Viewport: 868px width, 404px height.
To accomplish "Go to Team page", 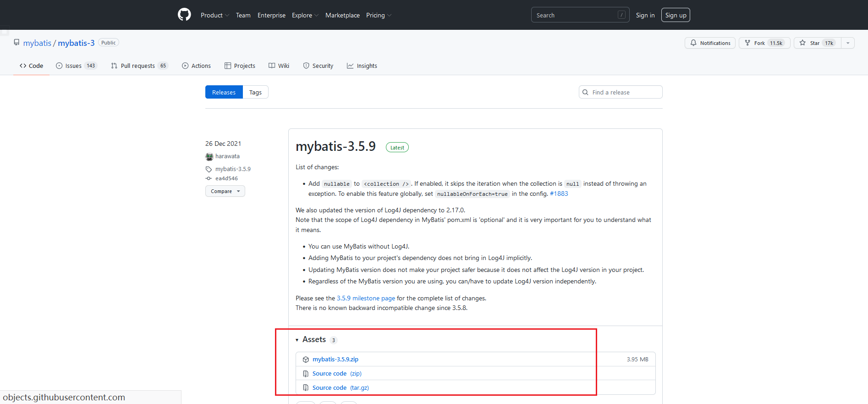I will coord(243,15).
